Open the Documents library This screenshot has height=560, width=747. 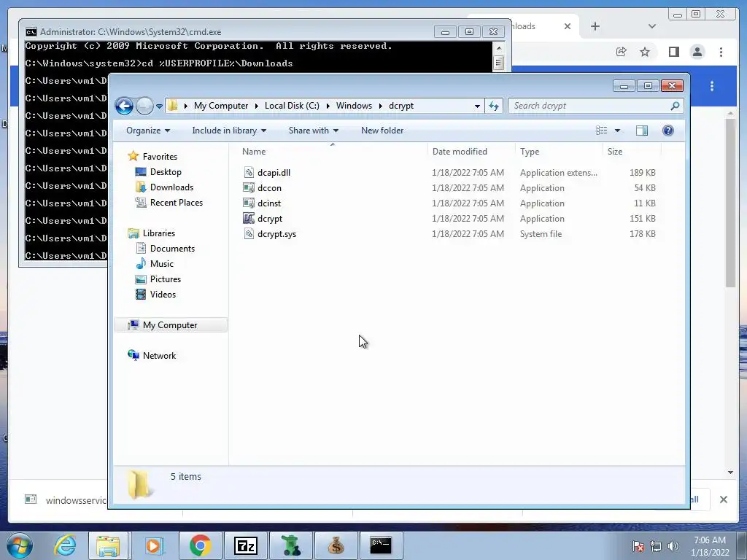point(172,249)
